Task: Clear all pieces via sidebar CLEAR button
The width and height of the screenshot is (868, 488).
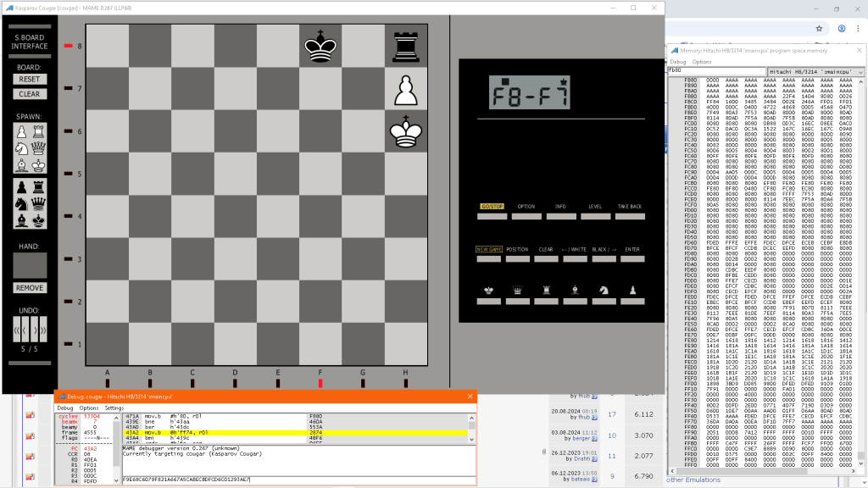Action: [30, 94]
